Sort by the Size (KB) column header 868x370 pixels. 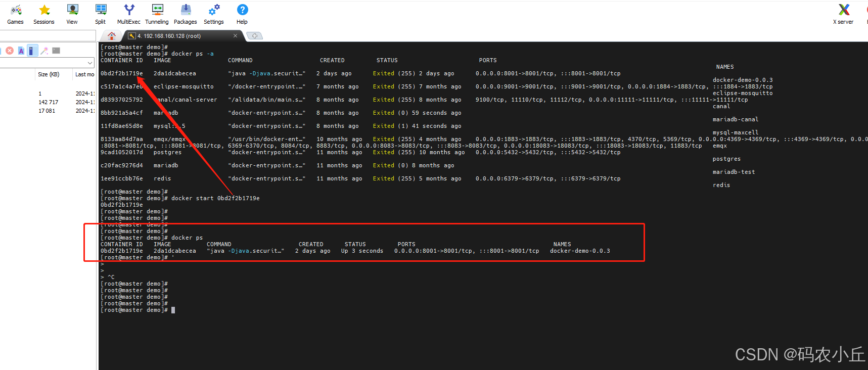pyautogui.click(x=49, y=74)
